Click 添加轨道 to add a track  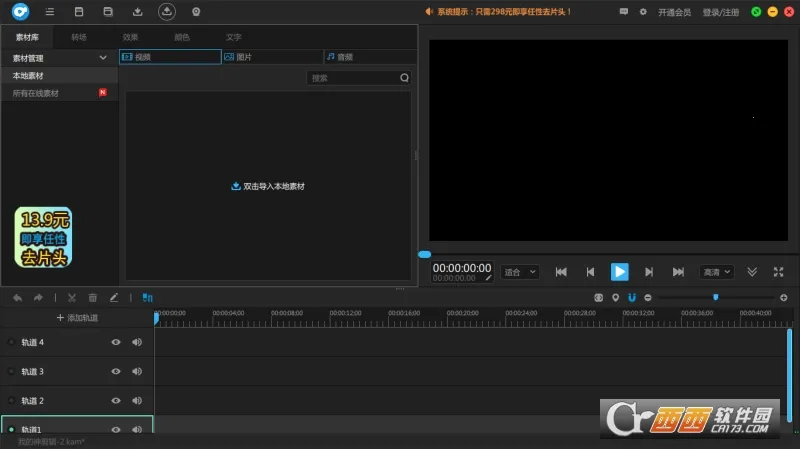[x=77, y=317]
